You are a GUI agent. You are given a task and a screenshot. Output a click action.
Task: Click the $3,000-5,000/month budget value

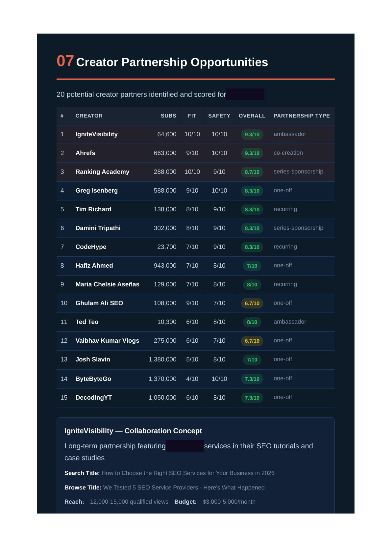coord(229,502)
